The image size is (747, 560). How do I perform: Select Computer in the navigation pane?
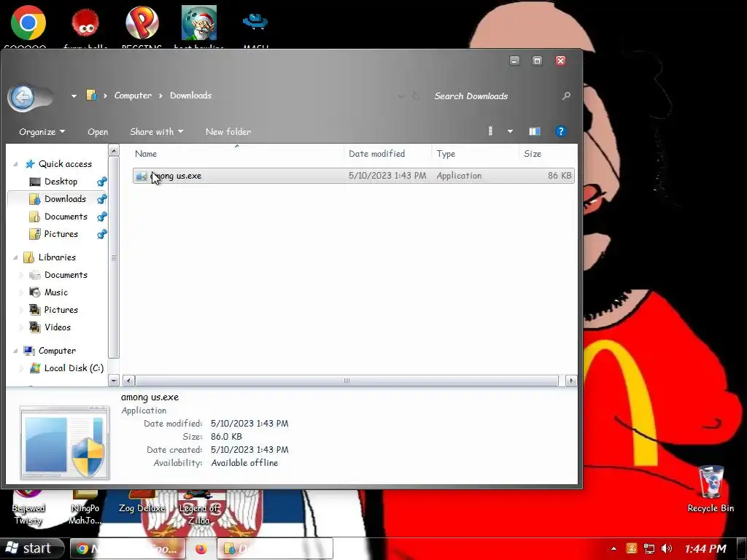click(57, 351)
